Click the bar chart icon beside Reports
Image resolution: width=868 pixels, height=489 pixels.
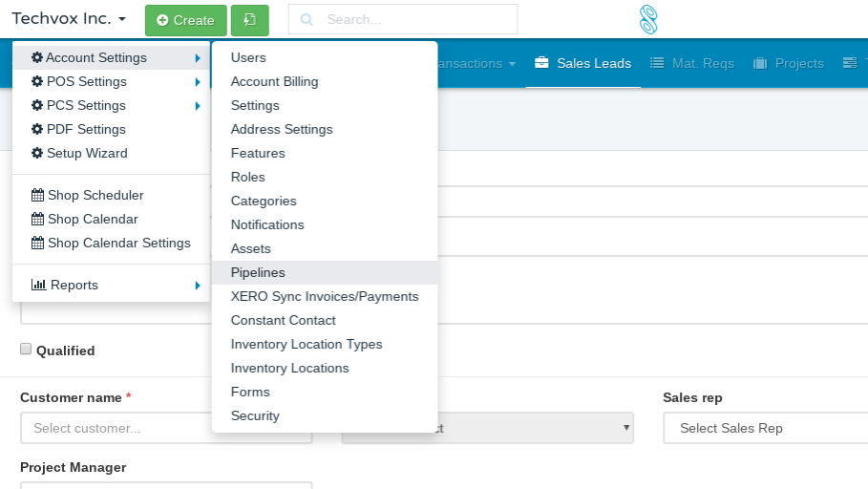click(x=39, y=285)
